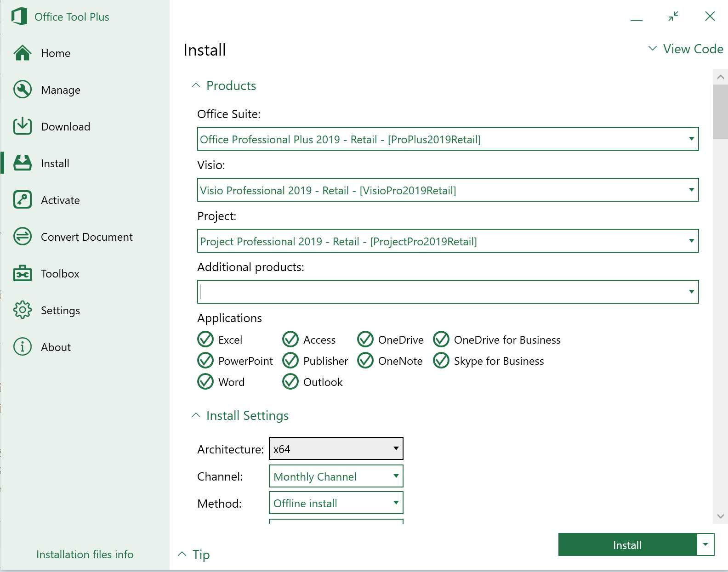Click the Install tray icon in sidebar

pos(23,163)
